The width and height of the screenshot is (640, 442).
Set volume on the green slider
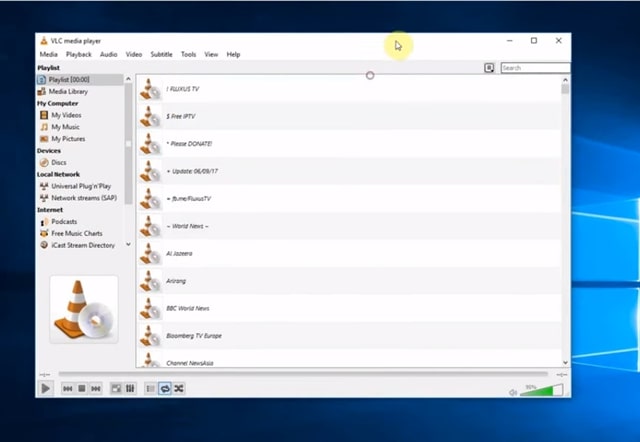pos(541,390)
